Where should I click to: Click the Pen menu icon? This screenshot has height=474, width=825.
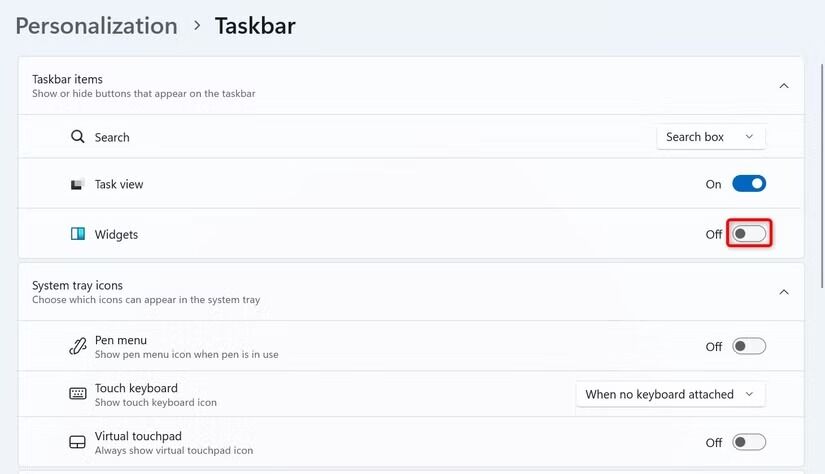pyautogui.click(x=77, y=347)
